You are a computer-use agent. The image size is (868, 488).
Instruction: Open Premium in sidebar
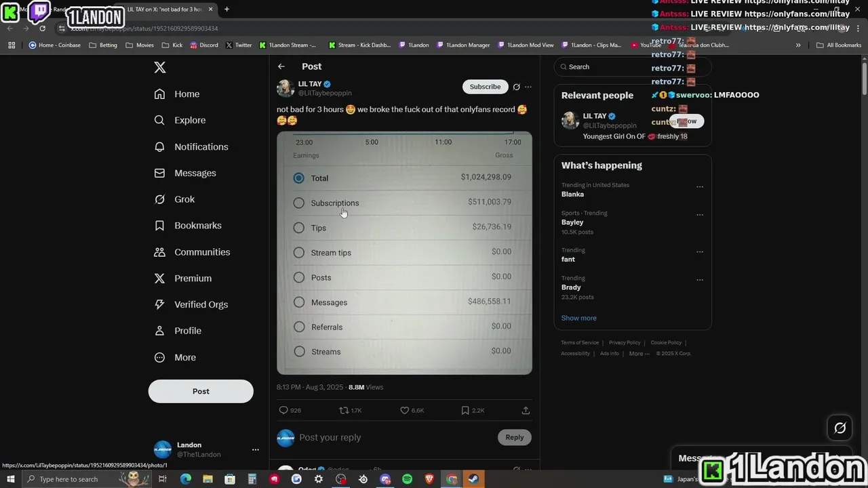[x=183, y=278]
